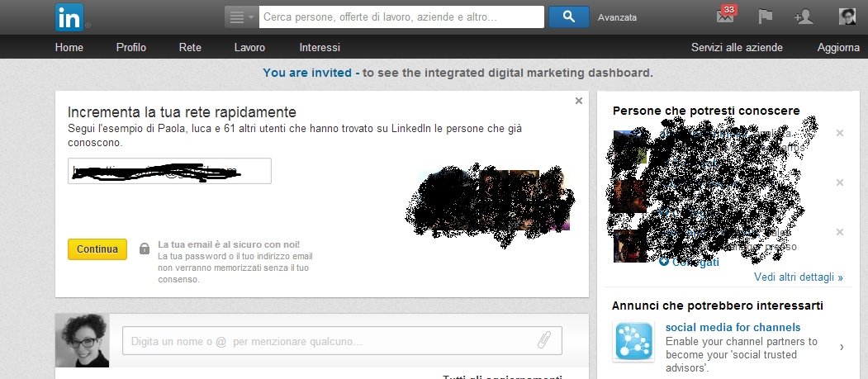This screenshot has width=868, height=379.
Task: Click the main search text field
Action: (x=401, y=17)
